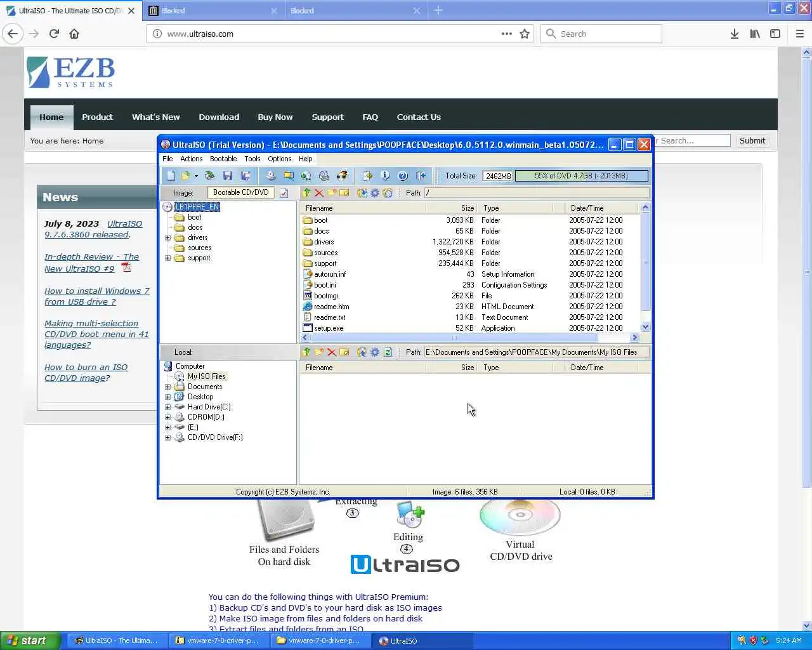Viewport: 812px width, 650px height.
Task: Click the Exit door icon in UltraISO toolbar
Action: pos(421,176)
